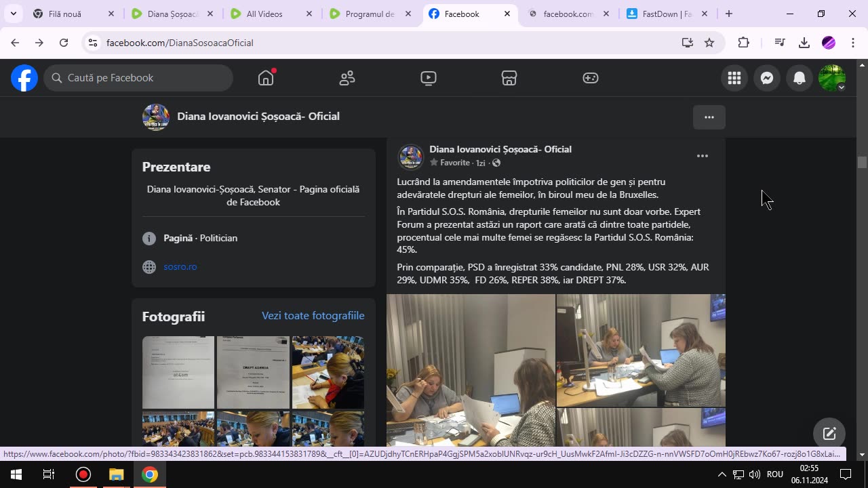
Task: Click Vezi toate fotografiile link
Action: click(x=313, y=316)
